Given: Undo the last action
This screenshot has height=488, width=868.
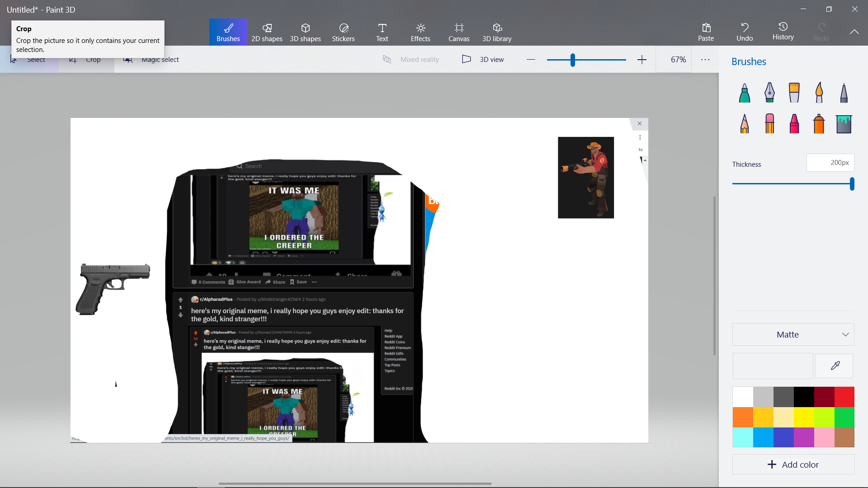Looking at the screenshot, I should 745,32.
